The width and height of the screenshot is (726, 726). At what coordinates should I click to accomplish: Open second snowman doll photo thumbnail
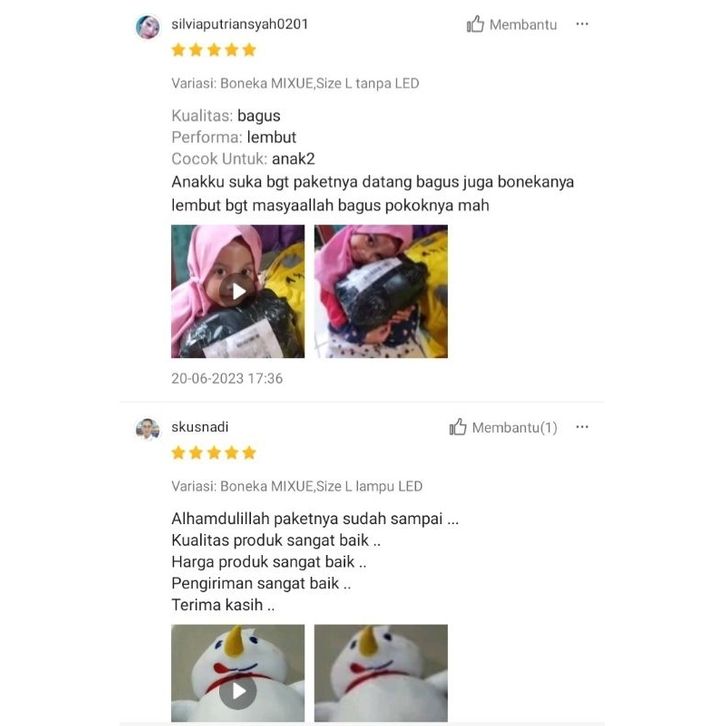pos(381,673)
